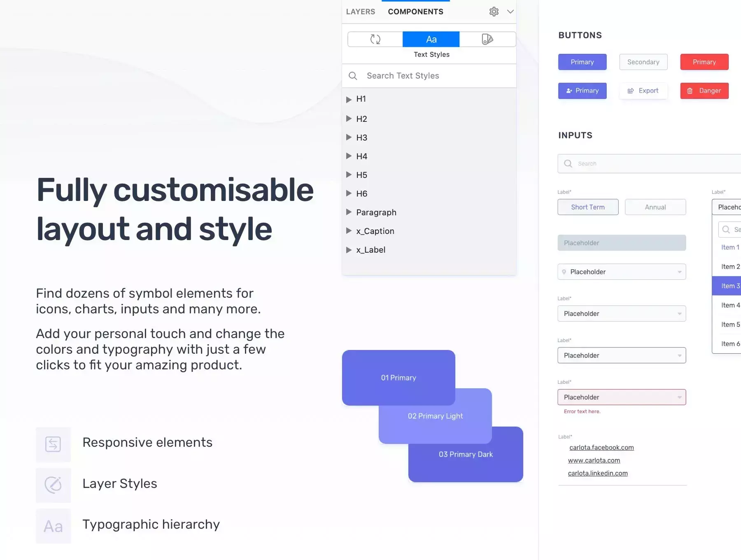Click the Search Text Styles field
This screenshot has height=560, width=741.
click(429, 76)
